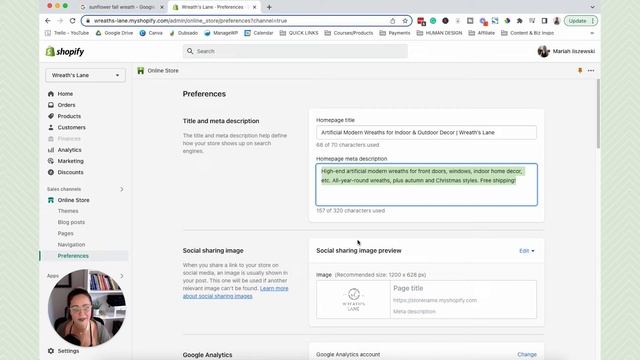Open Marketing section

[x=70, y=161]
